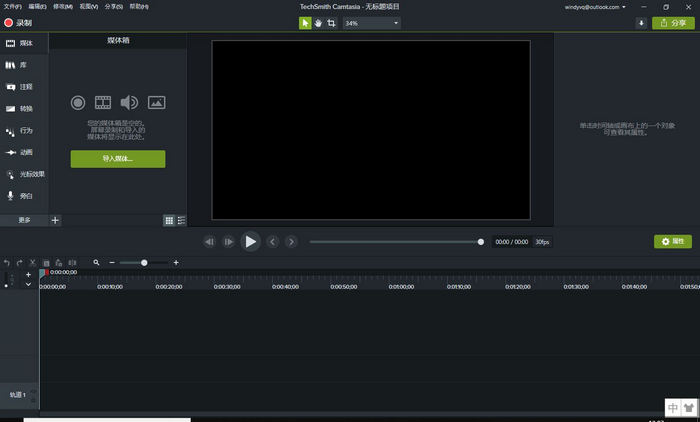Activate the hand pan tool
The width and height of the screenshot is (700, 422).
click(318, 22)
